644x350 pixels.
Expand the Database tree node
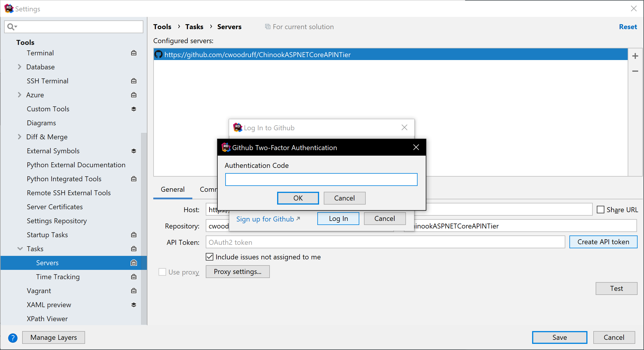tap(20, 67)
